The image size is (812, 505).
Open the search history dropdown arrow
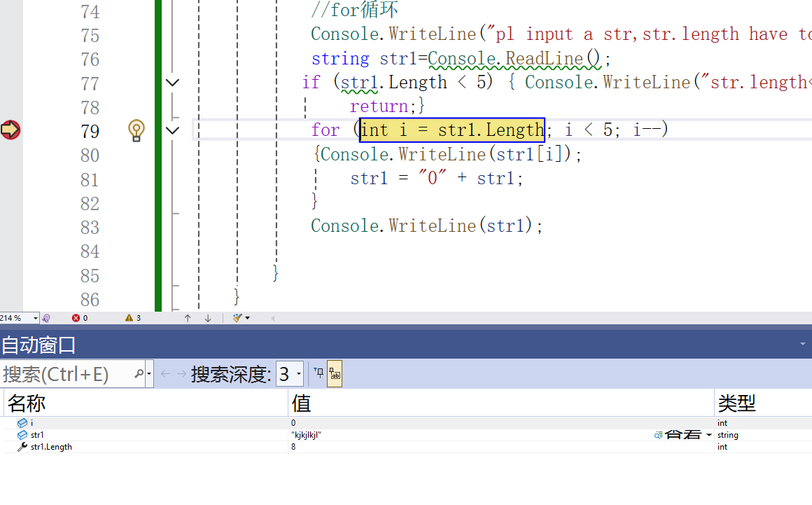(x=149, y=373)
